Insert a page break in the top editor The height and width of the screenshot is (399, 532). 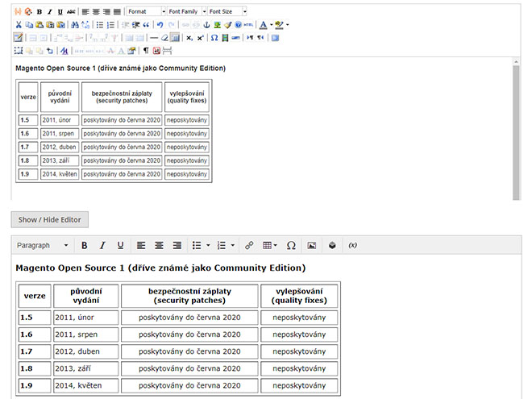click(168, 51)
